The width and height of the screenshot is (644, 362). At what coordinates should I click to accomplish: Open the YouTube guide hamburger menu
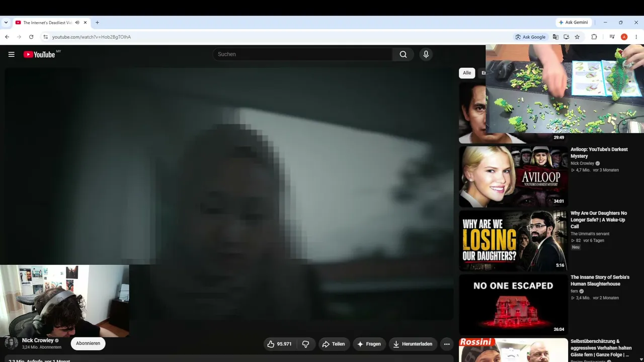12,54
